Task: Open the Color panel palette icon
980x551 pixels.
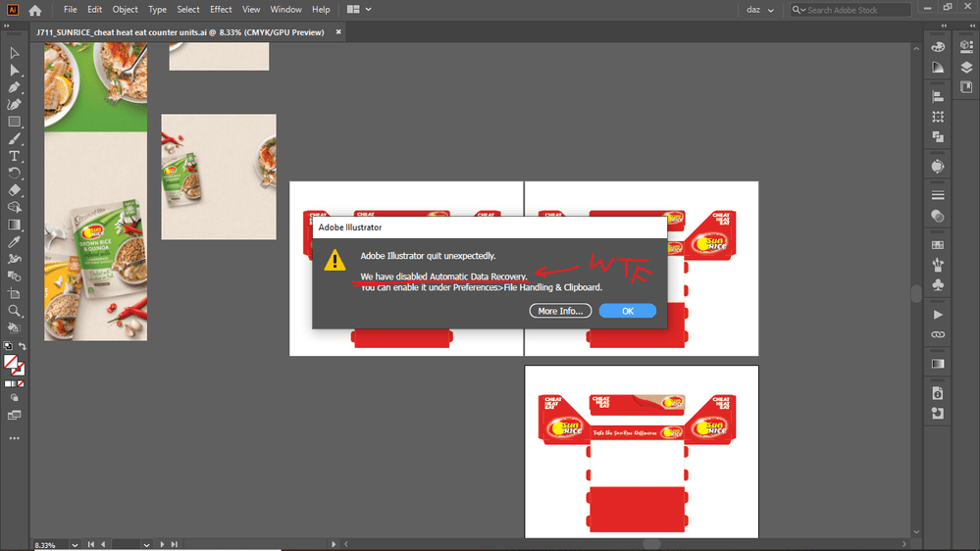Action: point(938,47)
